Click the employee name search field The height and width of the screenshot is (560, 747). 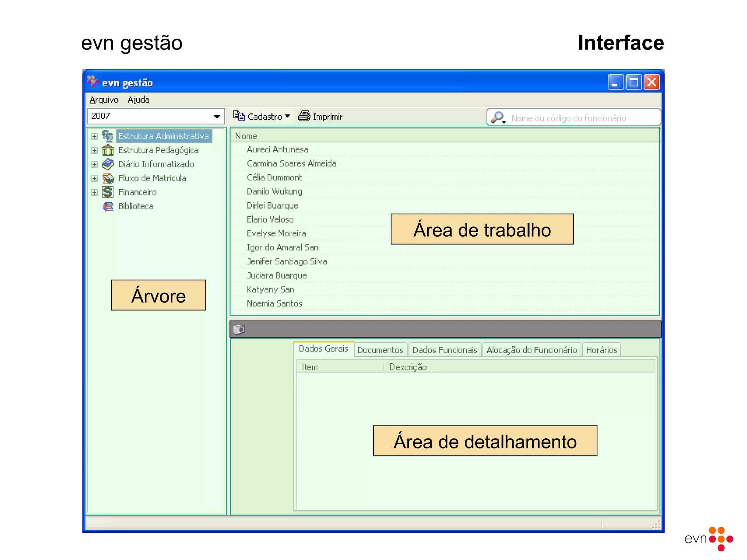(580, 118)
